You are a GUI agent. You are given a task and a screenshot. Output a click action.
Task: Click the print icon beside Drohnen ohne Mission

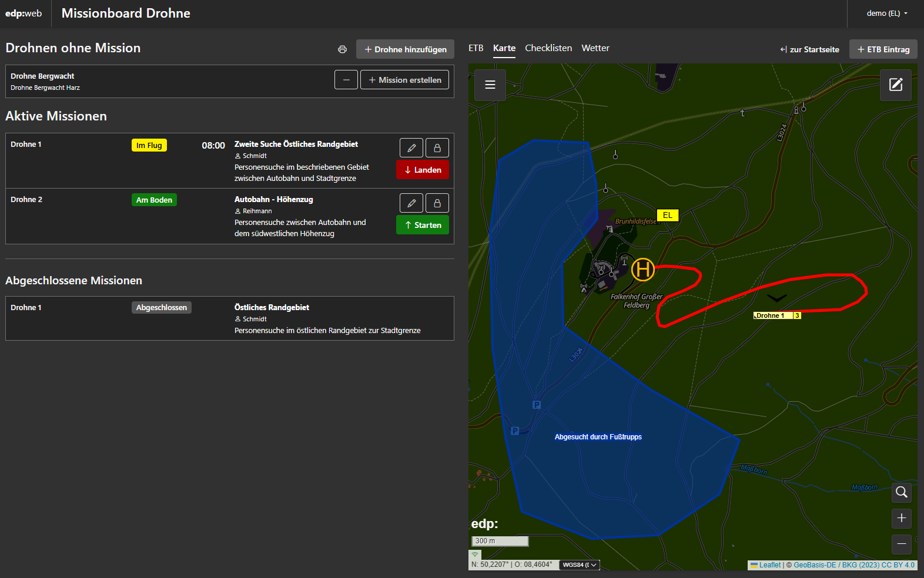click(x=342, y=49)
